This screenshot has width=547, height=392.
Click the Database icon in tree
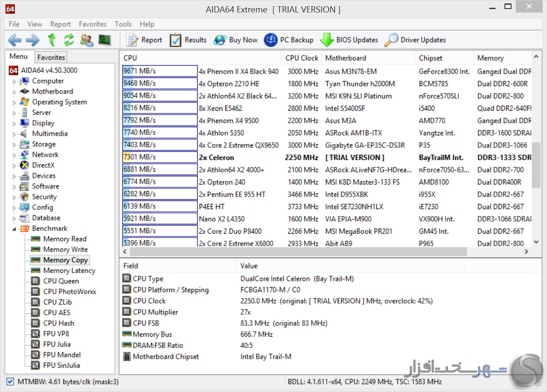(25, 218)
